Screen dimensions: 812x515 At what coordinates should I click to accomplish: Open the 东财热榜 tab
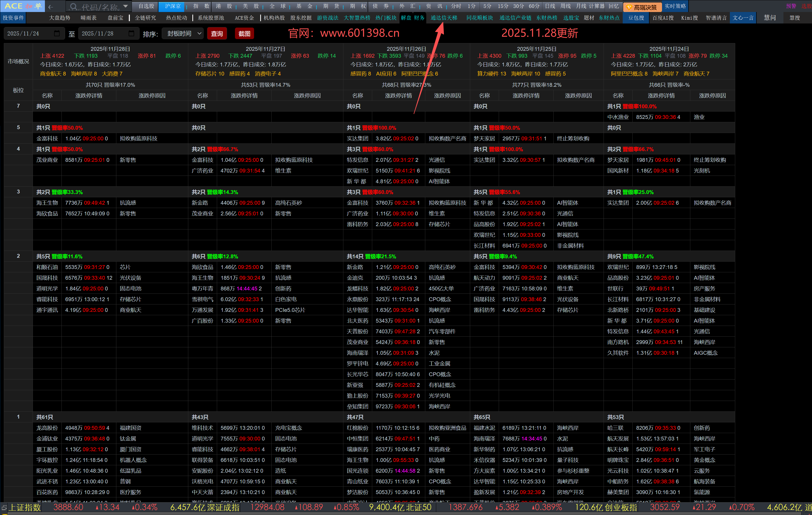(547, 18)
